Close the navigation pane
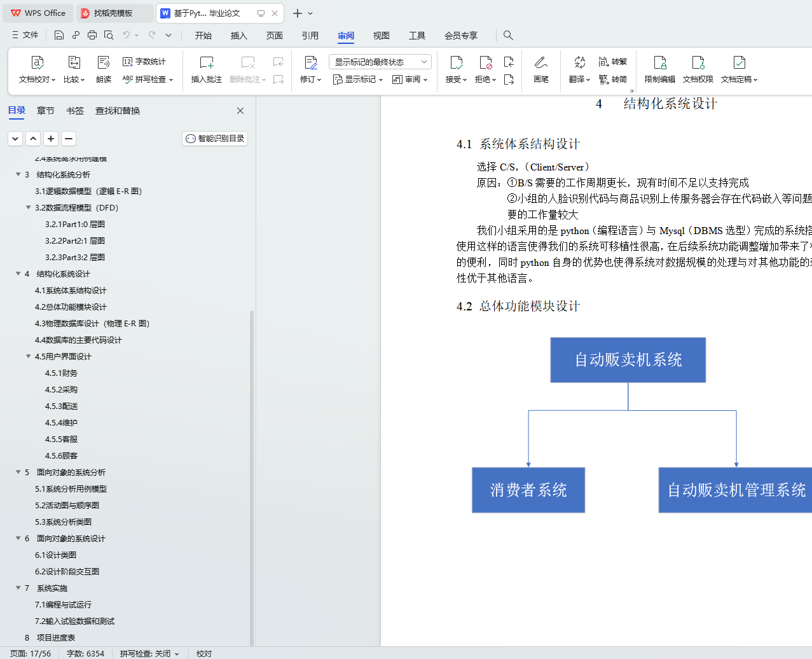 click(240, 111)
